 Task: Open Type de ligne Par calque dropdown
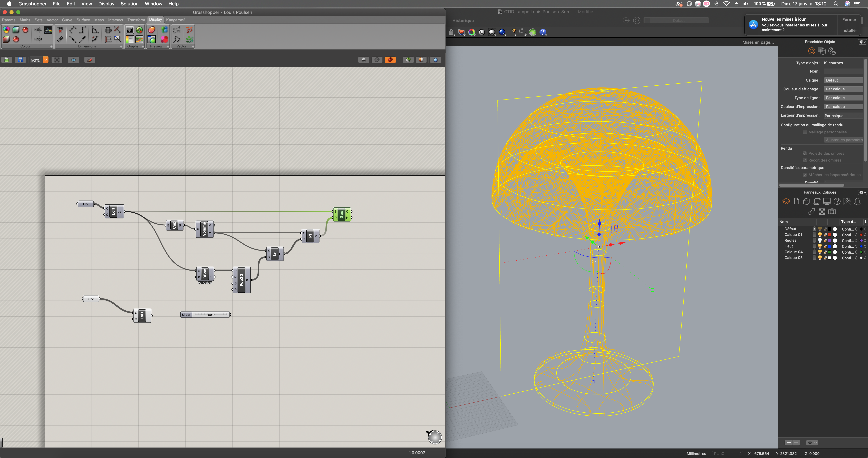pos(843,98)
